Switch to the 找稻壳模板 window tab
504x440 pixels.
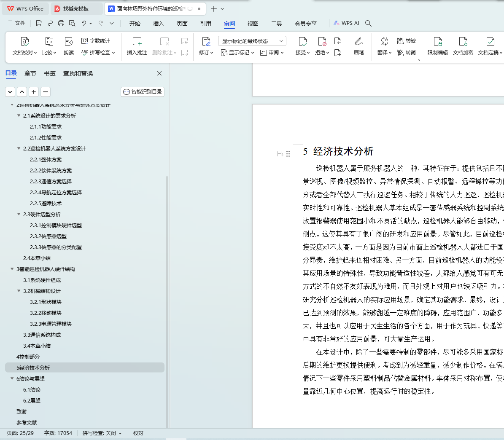click(x=76, y=9)
